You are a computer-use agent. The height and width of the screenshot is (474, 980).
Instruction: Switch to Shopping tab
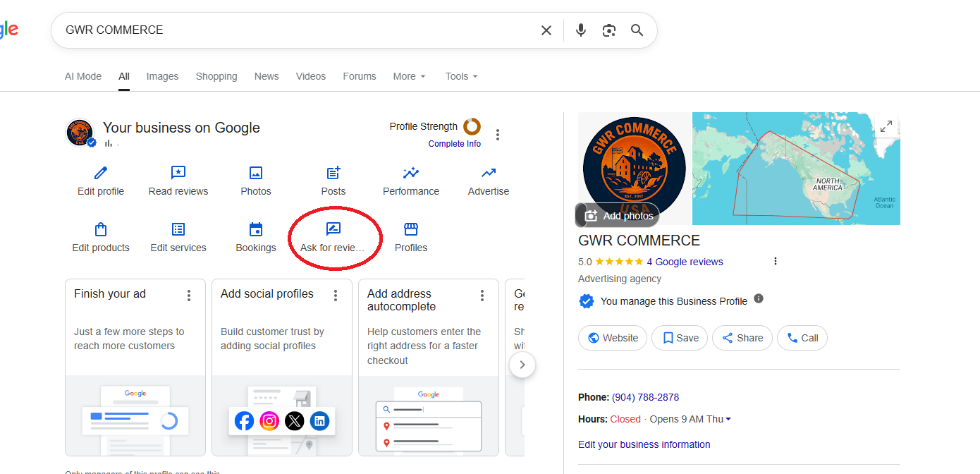[x=216, y=76]
